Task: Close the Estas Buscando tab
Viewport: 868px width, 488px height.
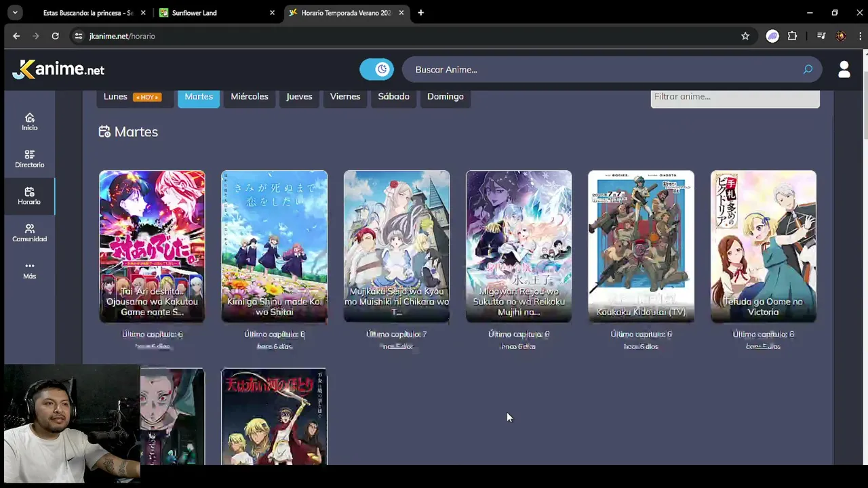Action: (x=142, y=13)
